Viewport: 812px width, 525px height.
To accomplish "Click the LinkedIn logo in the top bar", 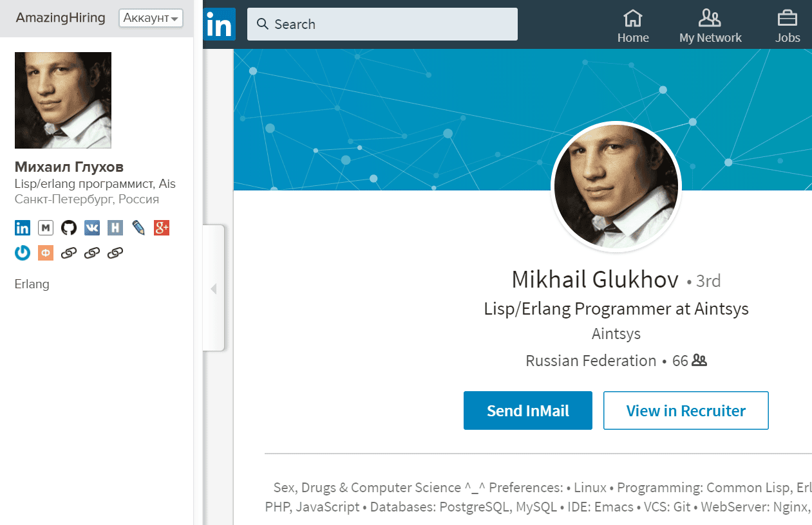I will coord(219,24).
